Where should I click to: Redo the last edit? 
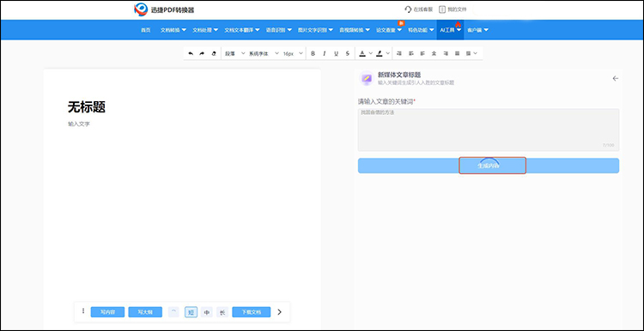point(202,53)
